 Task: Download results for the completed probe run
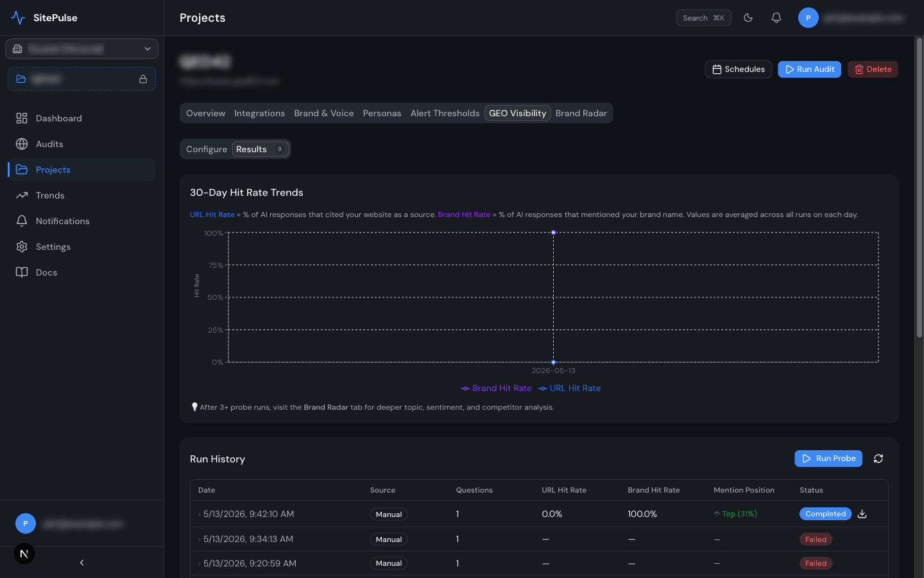pos(862,514)
